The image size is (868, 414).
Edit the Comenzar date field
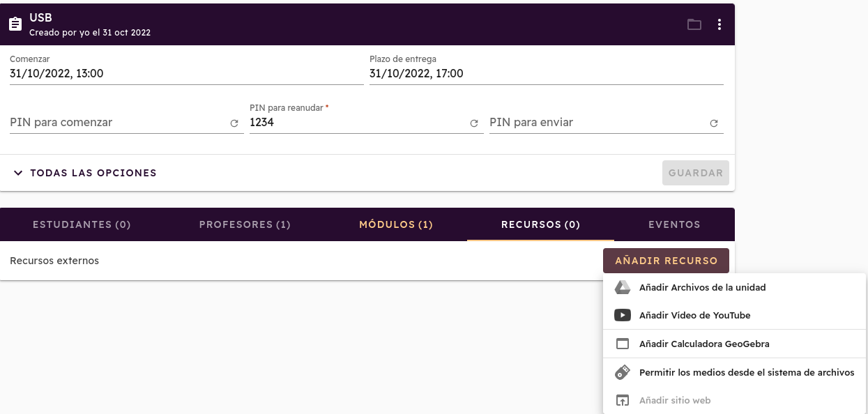click(x=187, y=69)
